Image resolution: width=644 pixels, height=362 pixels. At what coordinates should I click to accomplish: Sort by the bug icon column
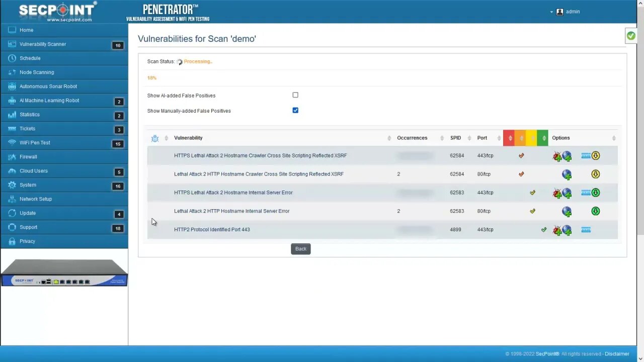coord(155,138)
